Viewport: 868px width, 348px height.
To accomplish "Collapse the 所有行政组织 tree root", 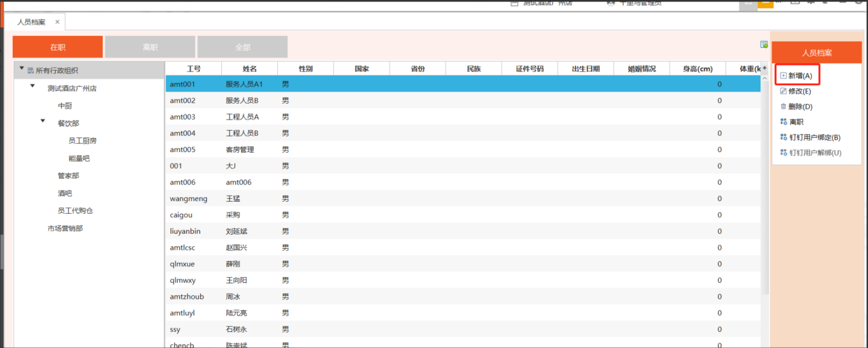I will point(22,69).
